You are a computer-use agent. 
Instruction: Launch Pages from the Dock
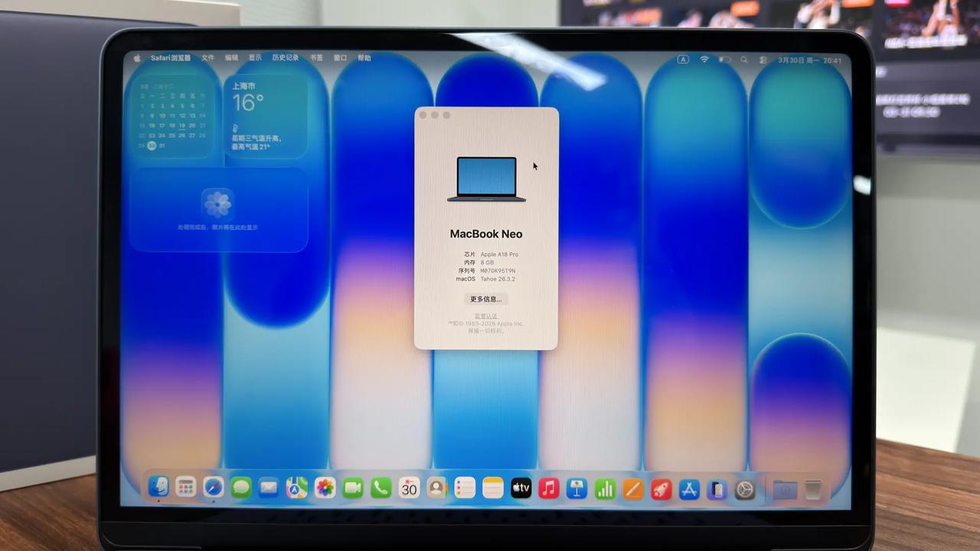coord(633,488)
